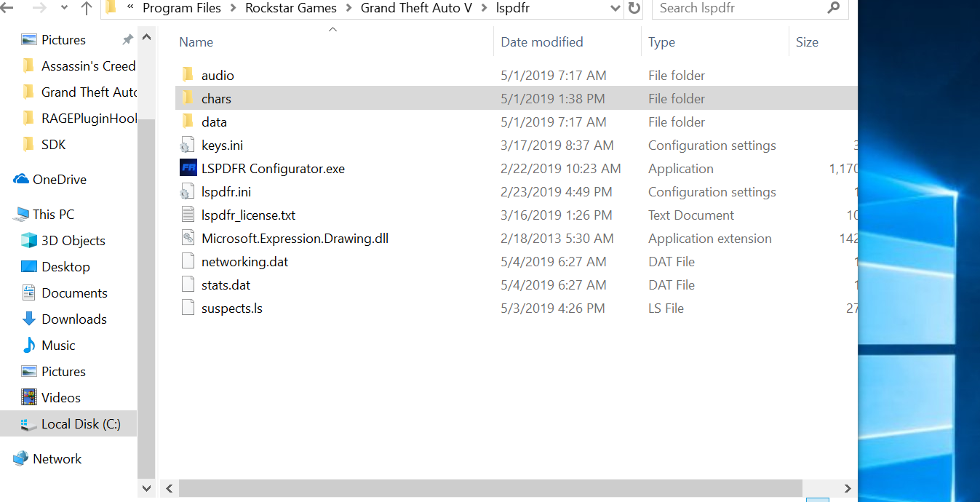
Task: Click the This PC computer icon
Action: [x=20, y=215]
